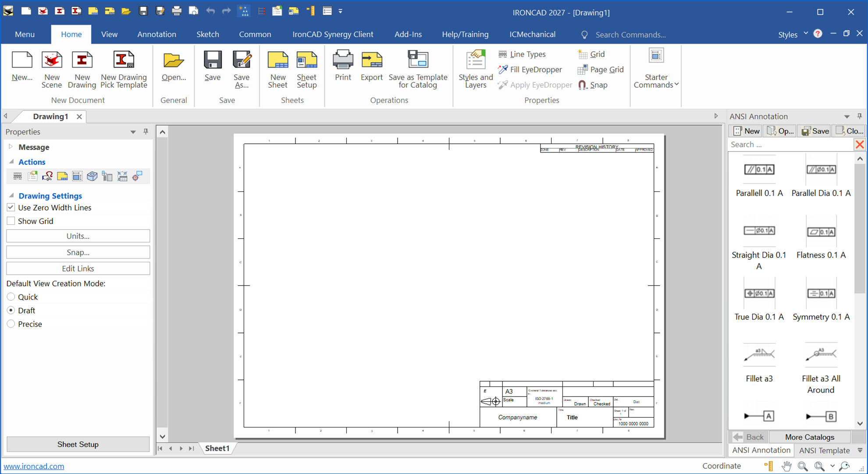Collapse the Actions section
The width and height of the screenshot is (868, 474).
[x=11, y=161]
